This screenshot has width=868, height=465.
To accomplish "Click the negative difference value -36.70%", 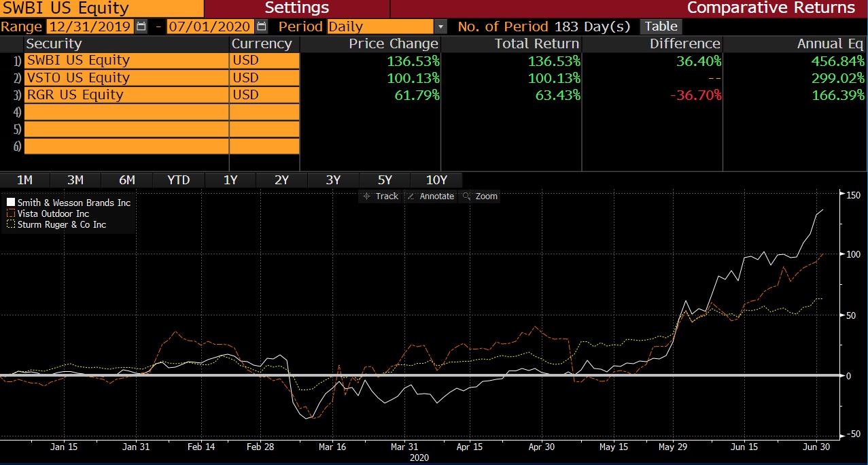I will [x=695, y=94].
